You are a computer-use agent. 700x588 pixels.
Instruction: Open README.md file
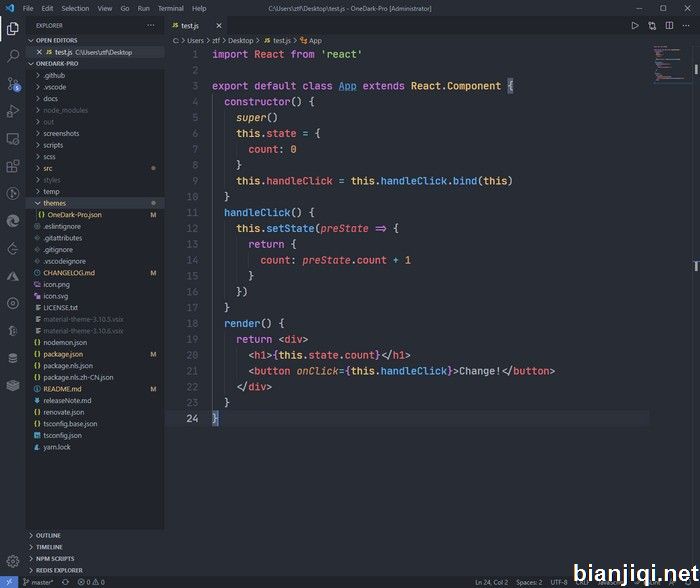tap(95, 389)
